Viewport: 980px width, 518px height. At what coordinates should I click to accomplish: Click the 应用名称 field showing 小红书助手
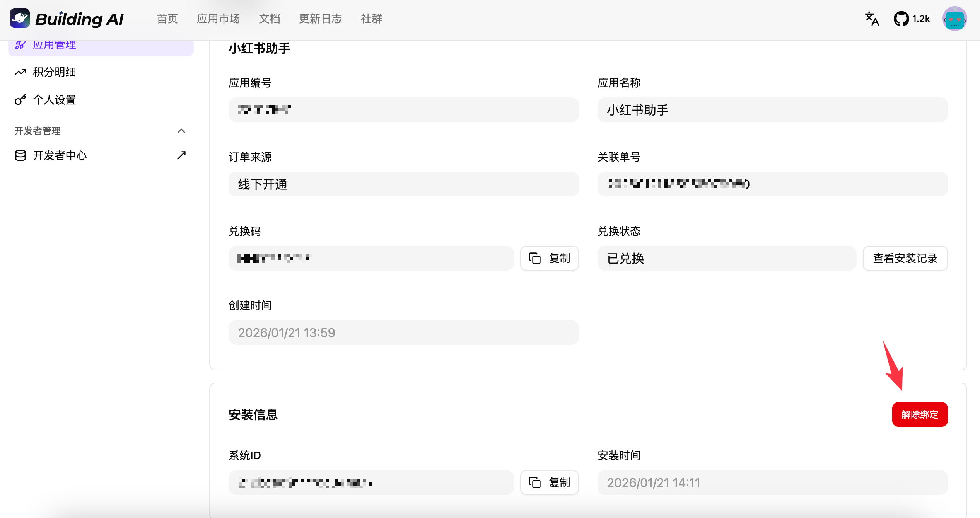pos(772,110)
